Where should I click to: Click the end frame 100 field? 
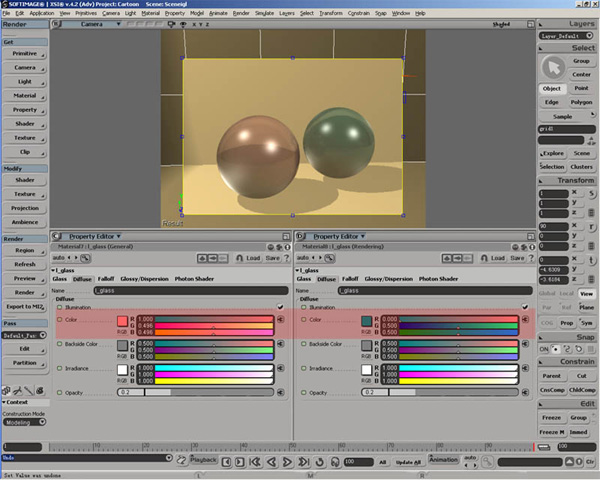point(576,447)
